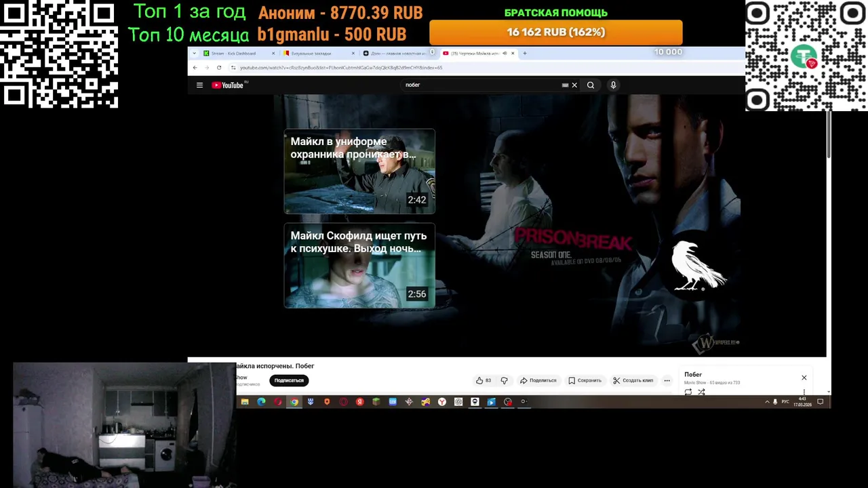The height and width of the screenshot is (488, 868).
Task: Click Сохранить save button
Action: [x=585, y=381]
